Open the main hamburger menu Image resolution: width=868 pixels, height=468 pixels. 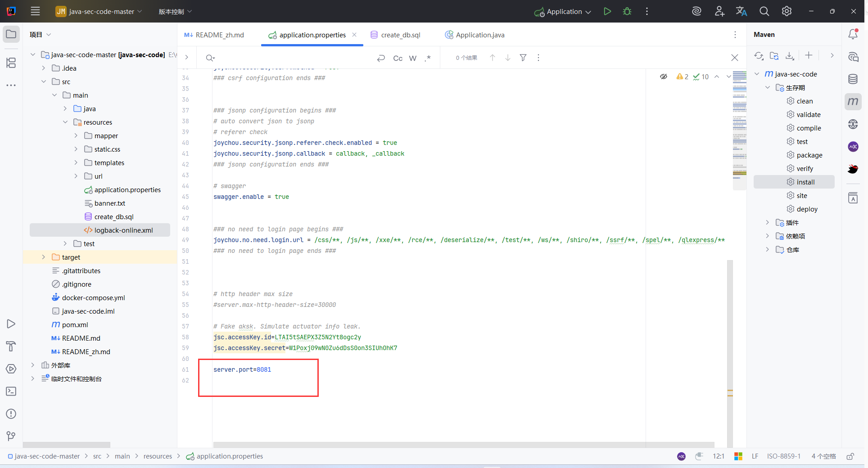[35, 11]
